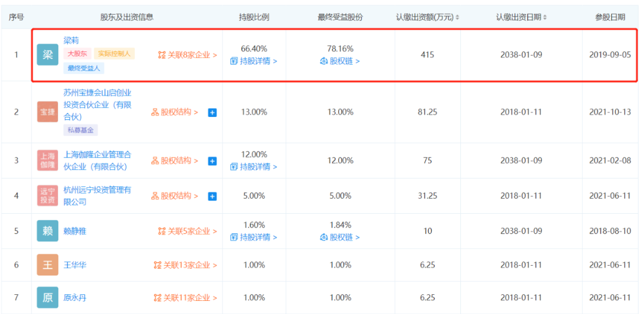Click the 赖 avatar icon for 赖静雅
644x314 pixels.
click(47, 231)
